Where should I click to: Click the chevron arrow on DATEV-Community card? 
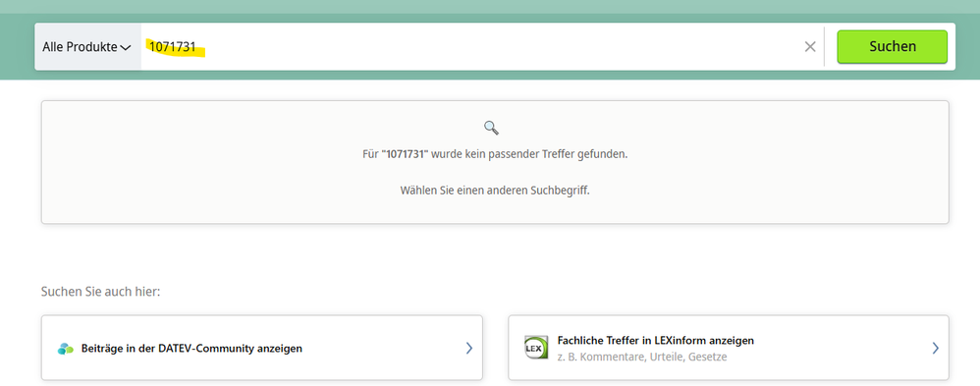pos(468,349)
